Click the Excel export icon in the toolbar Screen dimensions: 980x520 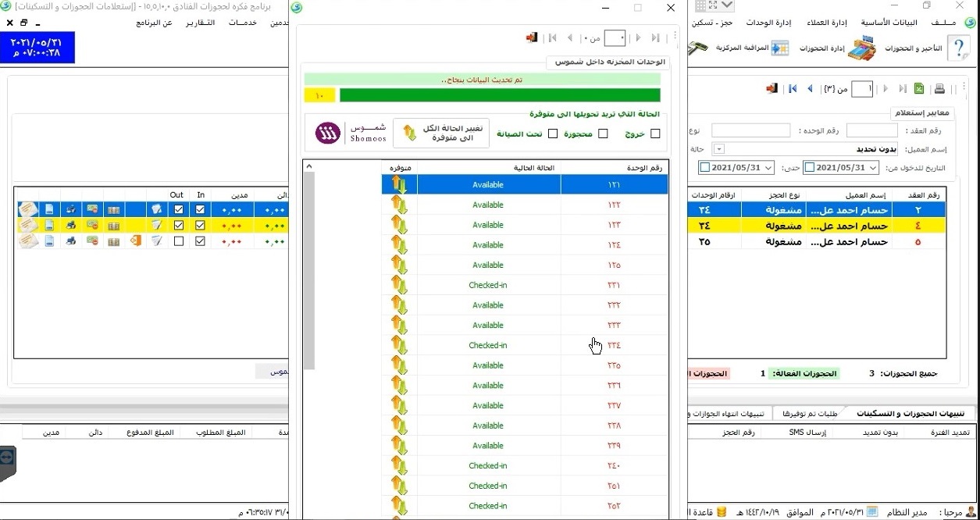click(919, 89)
